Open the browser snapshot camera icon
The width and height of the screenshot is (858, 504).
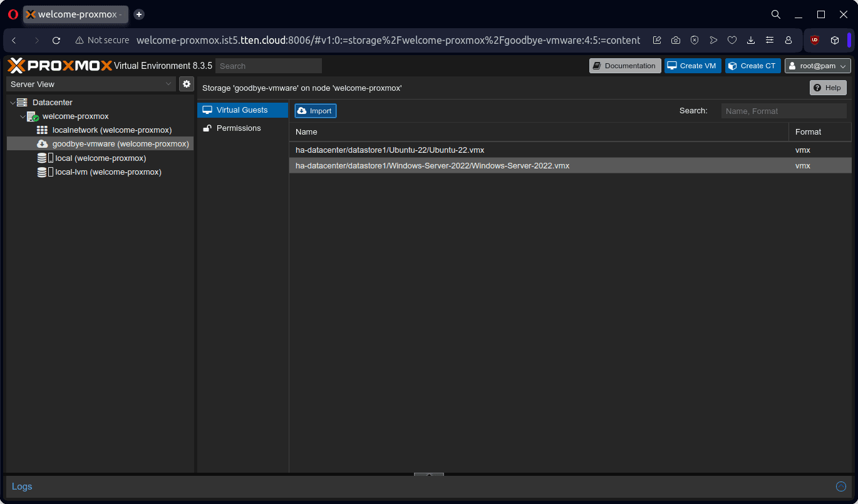click(x=676, y=40)
